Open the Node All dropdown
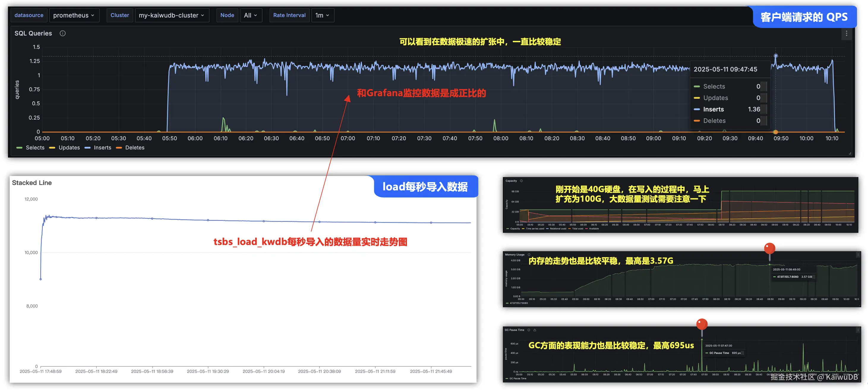The height and width of the screenshot is (391, 868). click(x=250, y=15)
